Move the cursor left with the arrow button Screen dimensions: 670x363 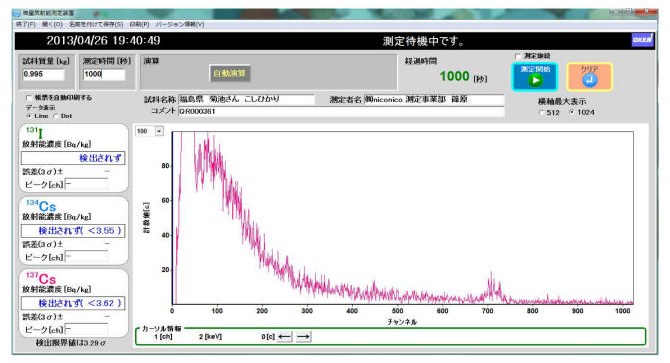coord(285,337)
